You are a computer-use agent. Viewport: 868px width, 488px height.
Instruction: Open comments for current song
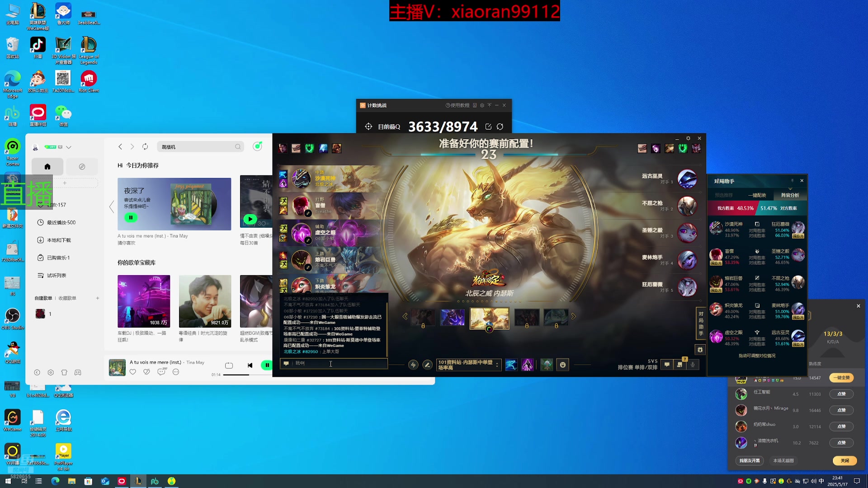161,371
